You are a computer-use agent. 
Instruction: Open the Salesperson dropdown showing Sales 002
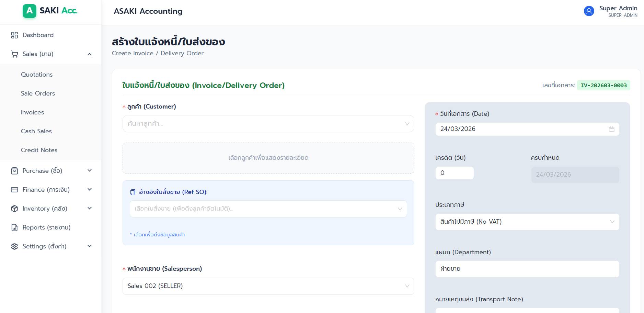coord(268,286)
